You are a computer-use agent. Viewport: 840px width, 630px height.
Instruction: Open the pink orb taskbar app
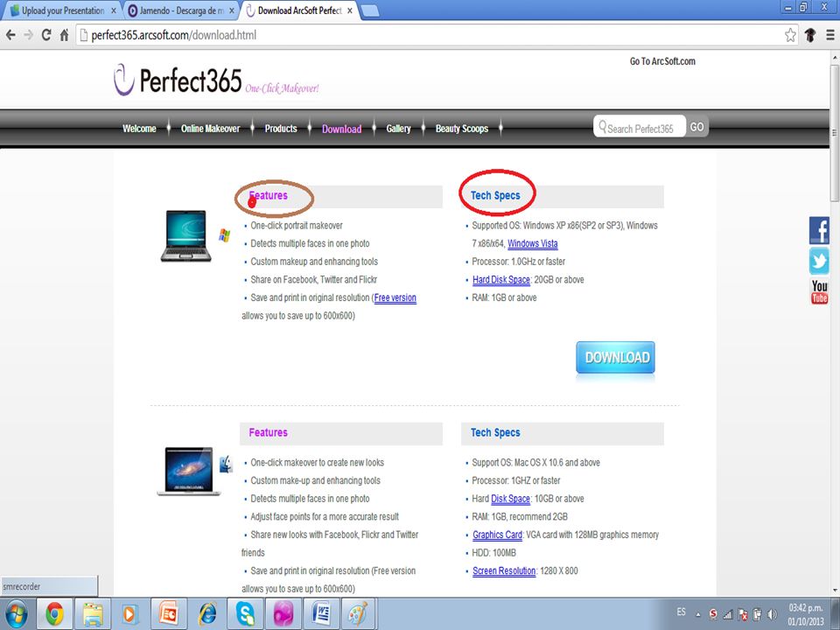coord(283,614)
